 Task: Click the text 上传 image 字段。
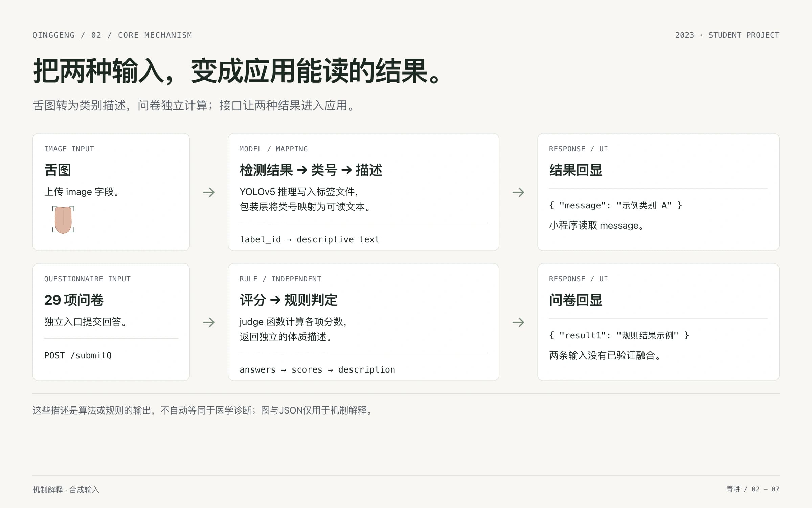[82, 192]
